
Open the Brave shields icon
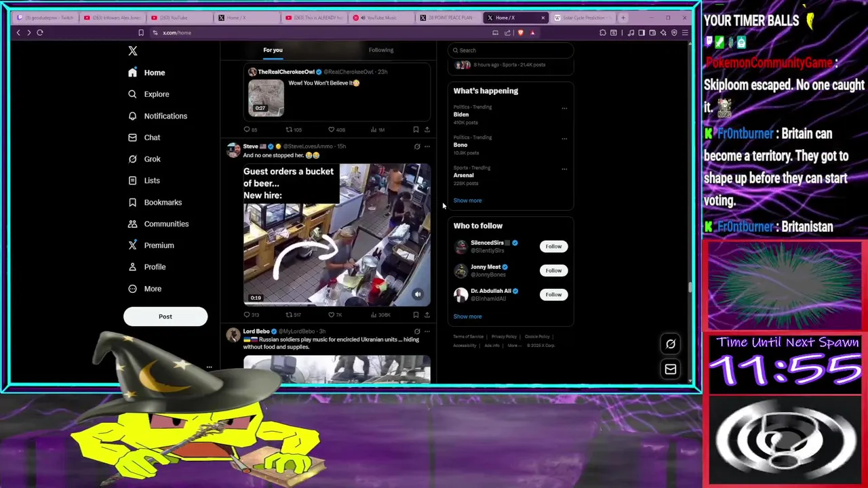click(x=520, y=33)
